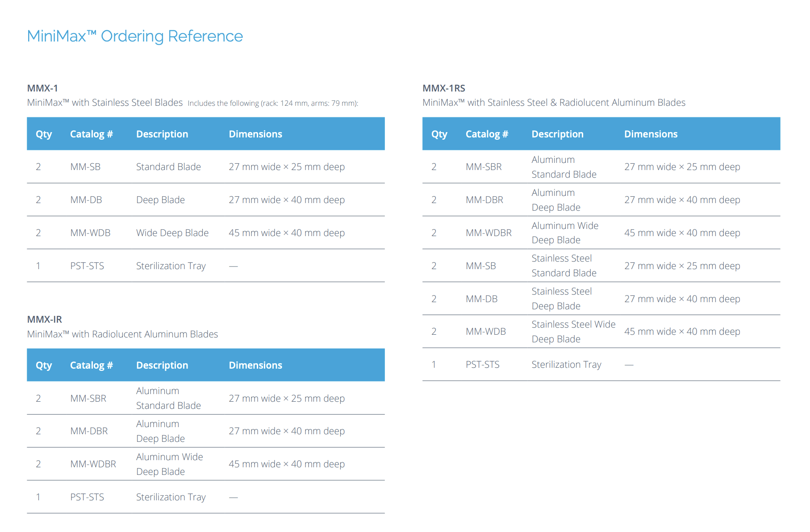This screenshot has height=532, width=810.
Task: Select 45 mm wide dimensions in MMX-1 table
Action: coord(286,233)
